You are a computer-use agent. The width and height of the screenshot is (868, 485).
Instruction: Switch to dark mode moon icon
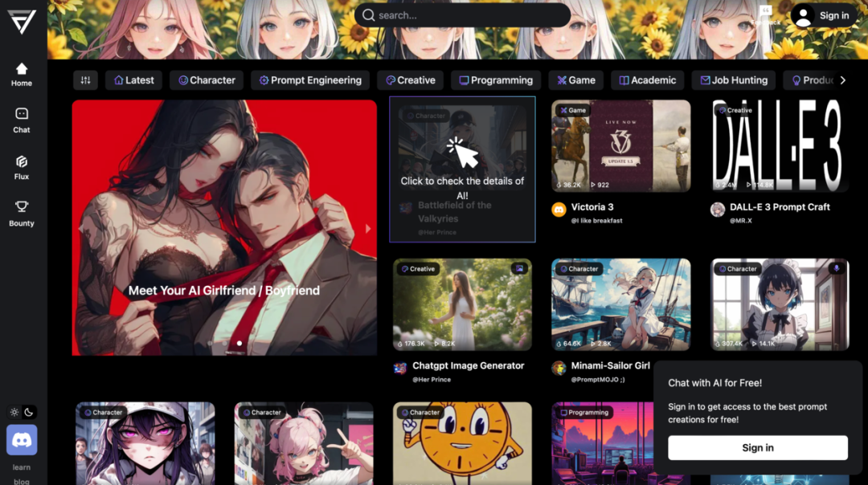click(29, 412)
